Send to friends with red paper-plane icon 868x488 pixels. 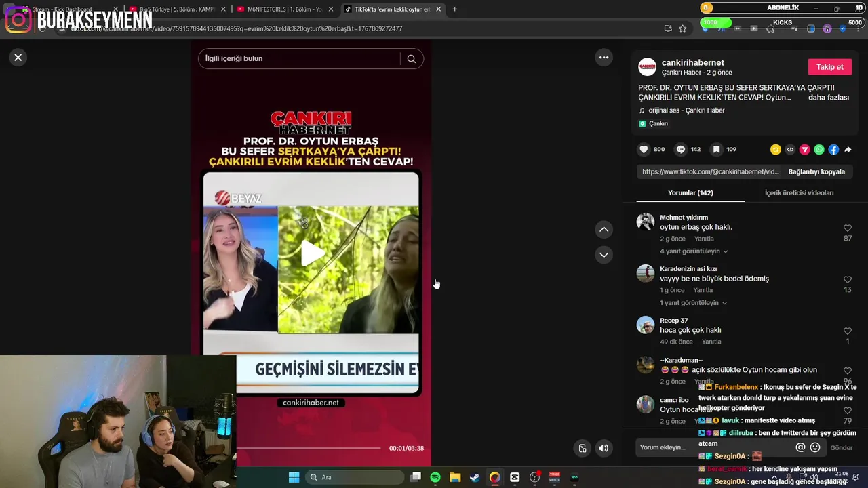coord(804,150)
